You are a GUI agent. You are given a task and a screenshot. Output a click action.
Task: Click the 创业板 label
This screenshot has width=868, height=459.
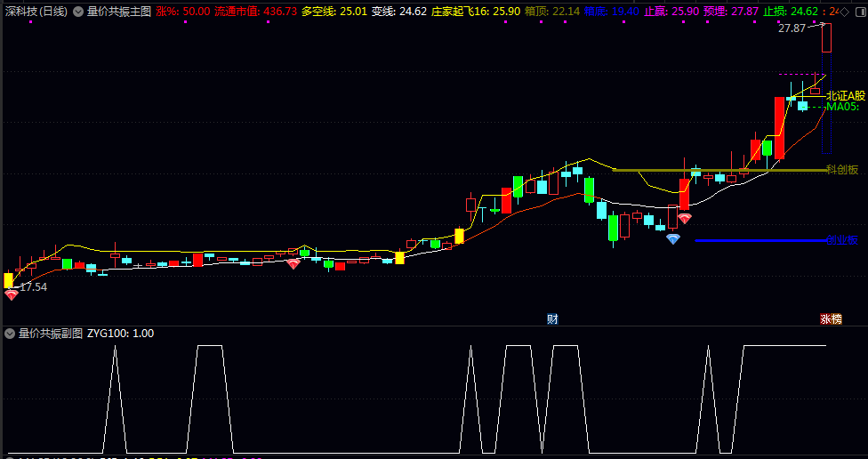tap(842, 240)
